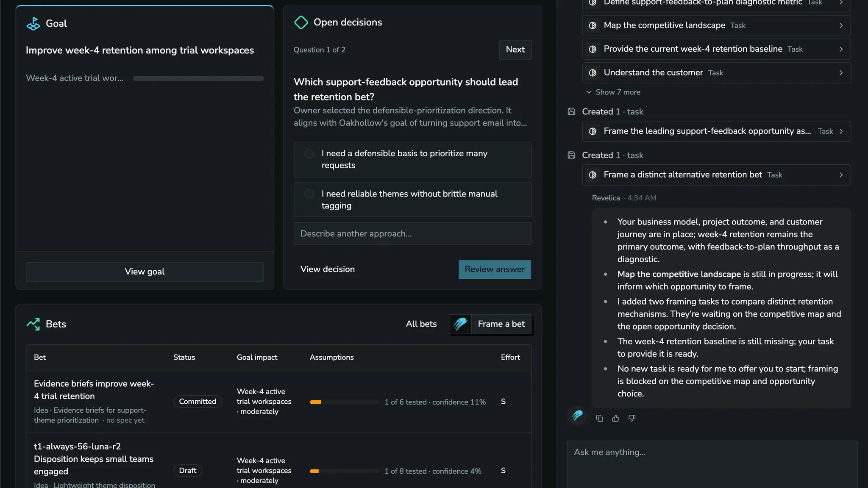Click the confidence 4% assumptions bar
868x488 pixels.
[344, 471]
